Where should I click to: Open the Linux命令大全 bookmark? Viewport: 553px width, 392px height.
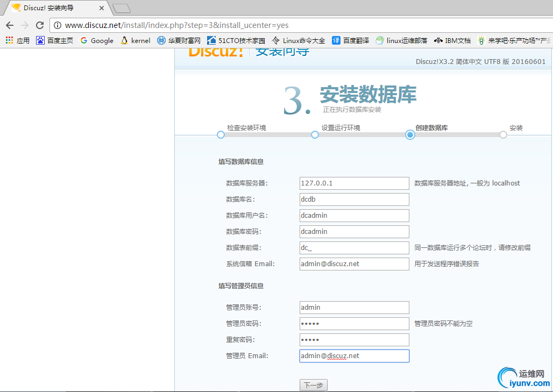(299, 40)
